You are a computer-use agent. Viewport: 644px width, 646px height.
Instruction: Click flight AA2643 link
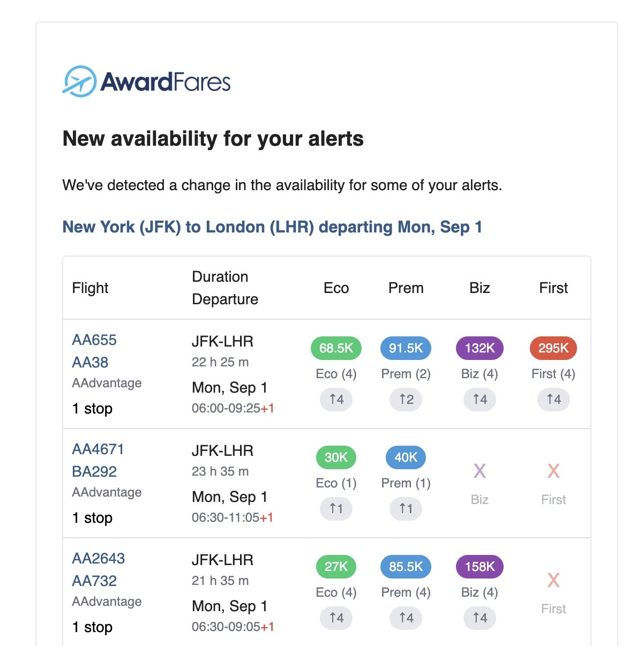click(99, 559)
